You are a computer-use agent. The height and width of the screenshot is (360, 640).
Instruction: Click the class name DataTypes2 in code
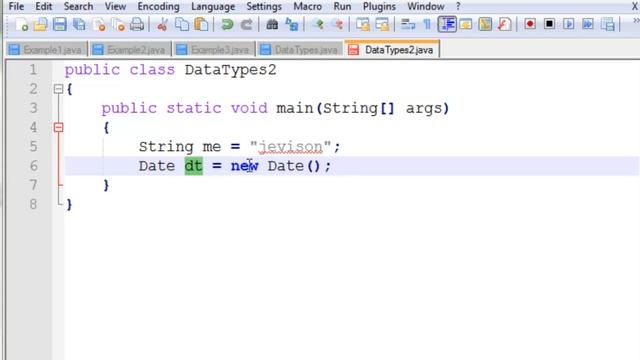click(230, 70)
